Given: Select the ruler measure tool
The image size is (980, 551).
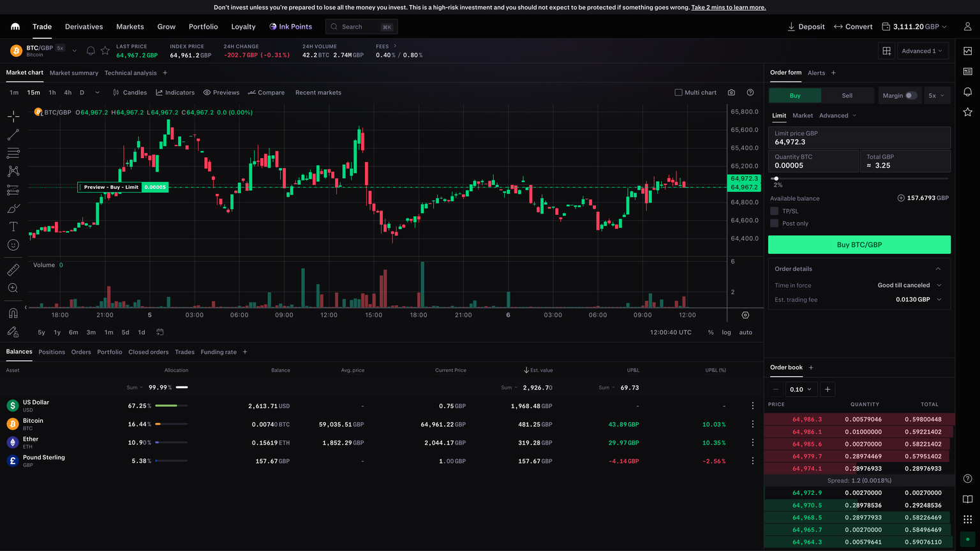Looking at the screenshot, I should pyautogui.click(x=13, y=270).
